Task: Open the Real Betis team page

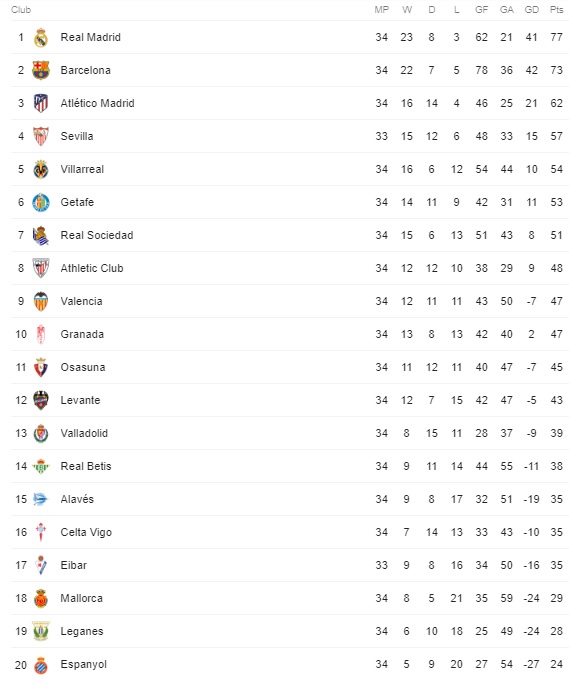Action: [86, 466]
